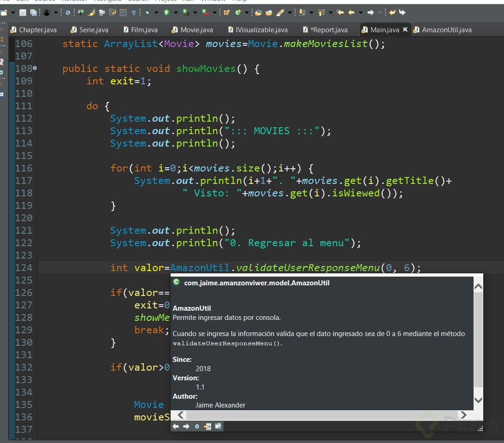Toggle Show Whitespace Characters pilcrow icon
This screenshot has height=443, width=504.
(134, 13)
